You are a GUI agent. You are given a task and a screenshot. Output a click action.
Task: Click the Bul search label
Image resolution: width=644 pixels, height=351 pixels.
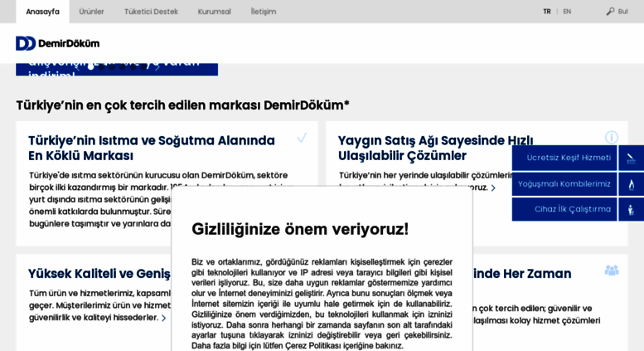click(622, 12)
